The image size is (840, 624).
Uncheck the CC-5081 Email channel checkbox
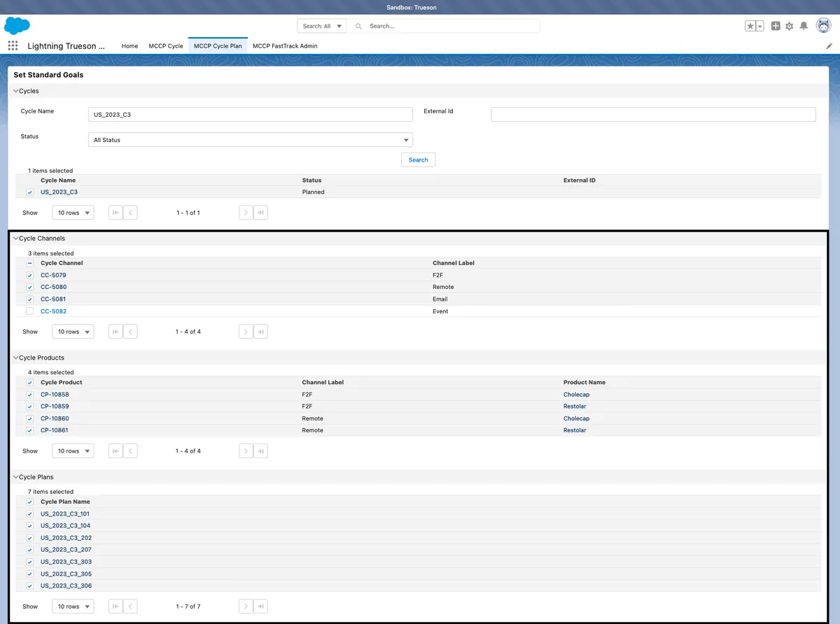pos(29,299)
